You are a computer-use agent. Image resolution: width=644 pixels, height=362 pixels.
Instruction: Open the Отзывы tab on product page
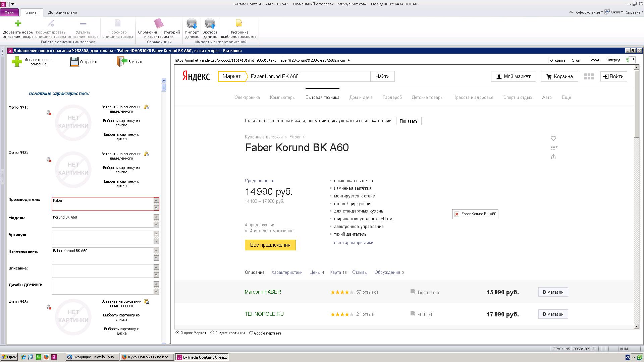click(360, 273)
